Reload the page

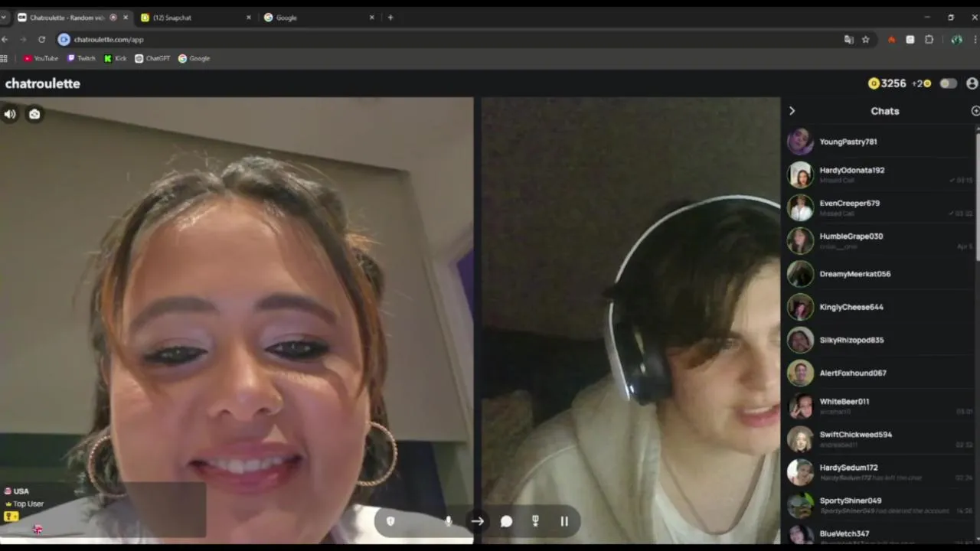41,39
